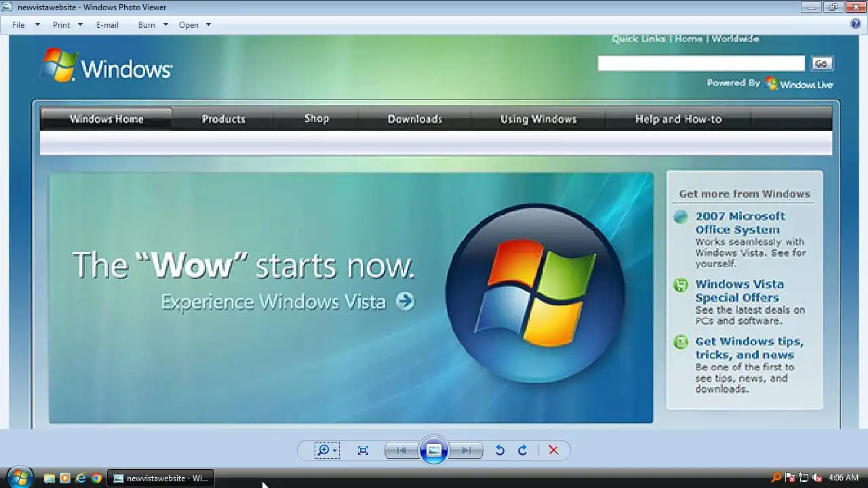Click the pictured search input field
868x488 pixels.
pos(701,63)
